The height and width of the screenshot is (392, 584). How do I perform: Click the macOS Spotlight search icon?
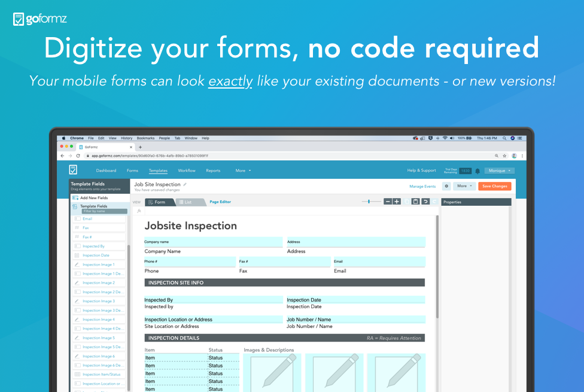(504, 138)
